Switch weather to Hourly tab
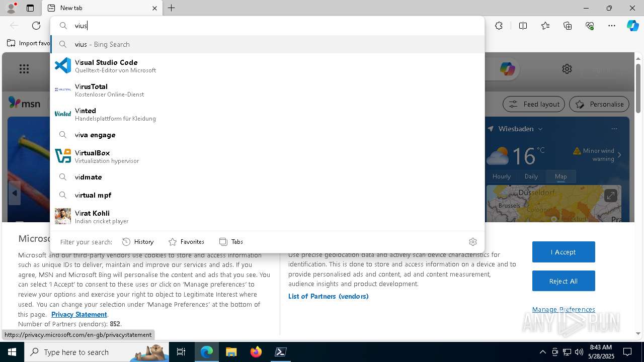644x362 pixels. [x=502, y=176]
